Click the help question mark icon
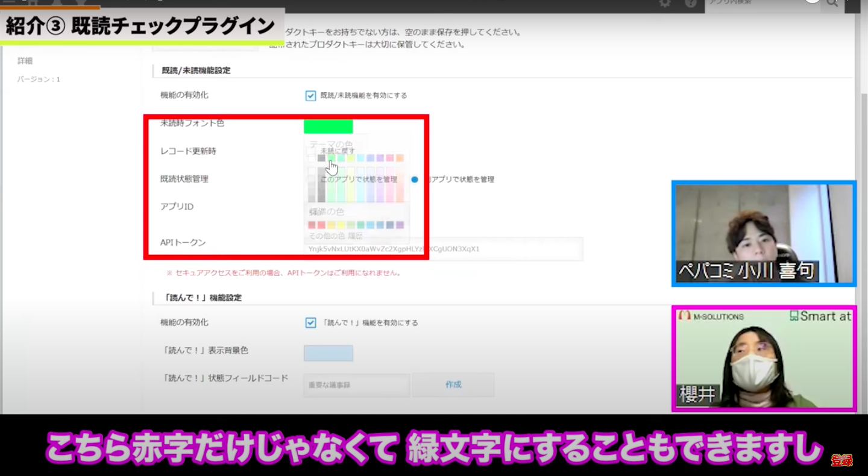Image resolution: width=868 pixels, height=476 pixels. click(x=691, y=4)
